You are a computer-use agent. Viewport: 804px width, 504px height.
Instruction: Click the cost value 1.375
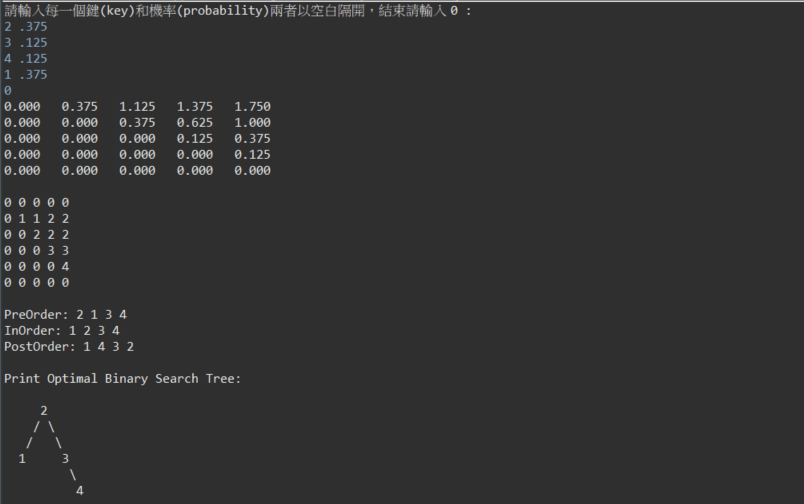click(195, 107)
